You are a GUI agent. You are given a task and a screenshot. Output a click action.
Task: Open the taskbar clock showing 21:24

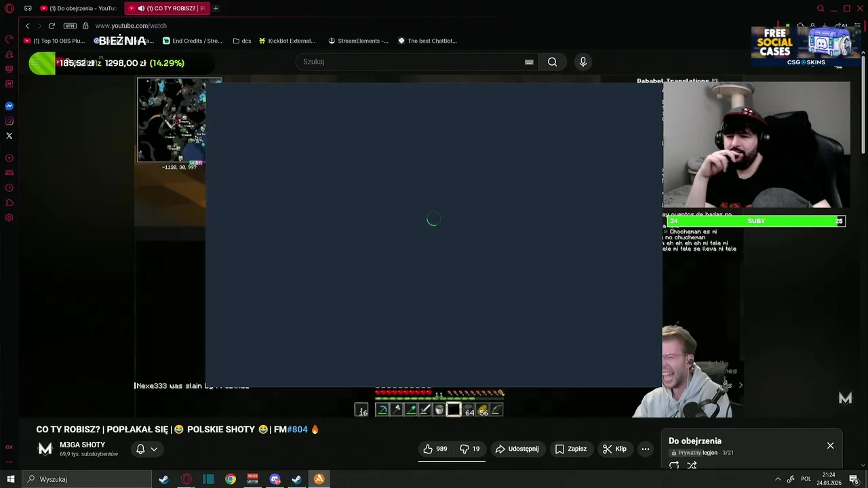(829, 479)
